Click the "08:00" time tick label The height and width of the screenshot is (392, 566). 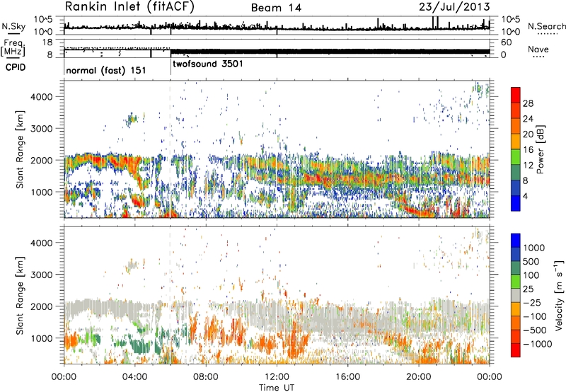tap(206, 377)
